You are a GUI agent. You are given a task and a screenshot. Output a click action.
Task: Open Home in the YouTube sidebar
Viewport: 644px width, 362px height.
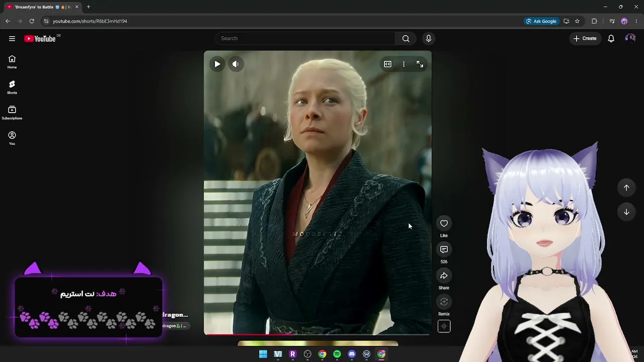coord(12,62)
